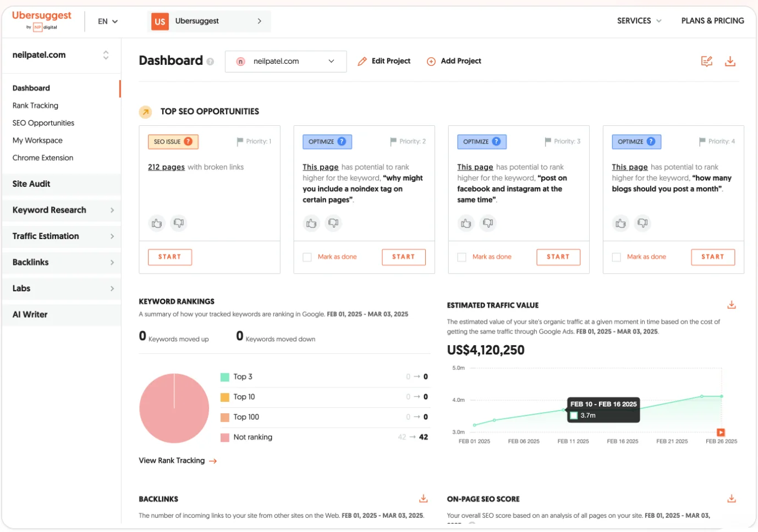Click the download icon on the Backlinks section
Viewport: 758px width, 532px height.
(423, 498)
